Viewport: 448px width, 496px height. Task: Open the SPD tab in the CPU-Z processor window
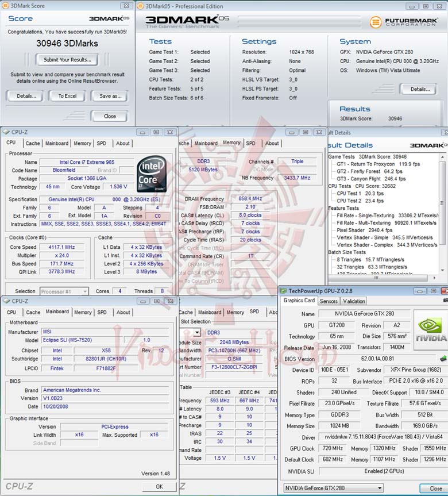coord(102,143)
